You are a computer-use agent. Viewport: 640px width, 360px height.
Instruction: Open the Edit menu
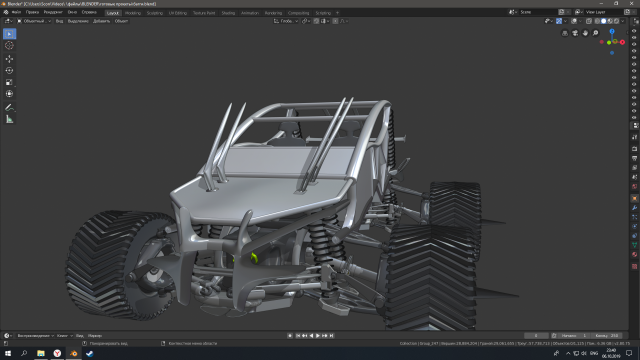(32, 12)
